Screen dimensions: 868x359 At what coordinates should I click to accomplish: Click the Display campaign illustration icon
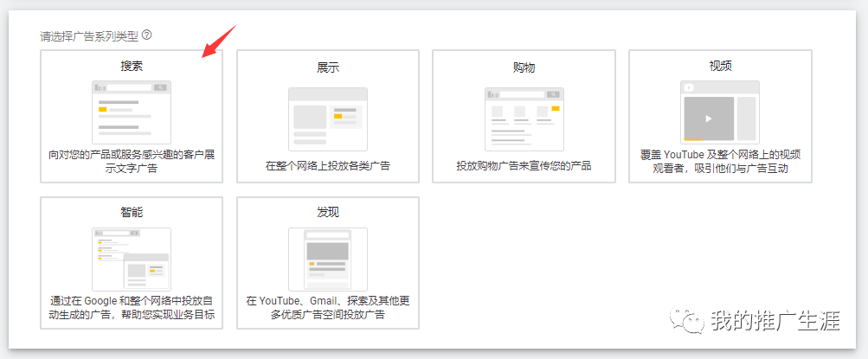[x=328, y=118]
